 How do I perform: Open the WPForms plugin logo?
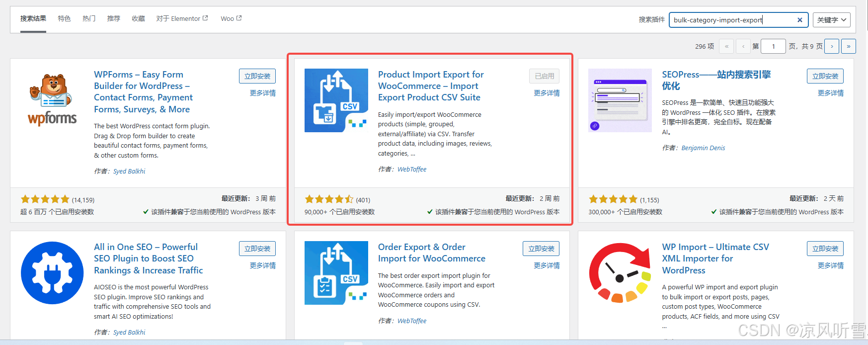coord(52,100)
